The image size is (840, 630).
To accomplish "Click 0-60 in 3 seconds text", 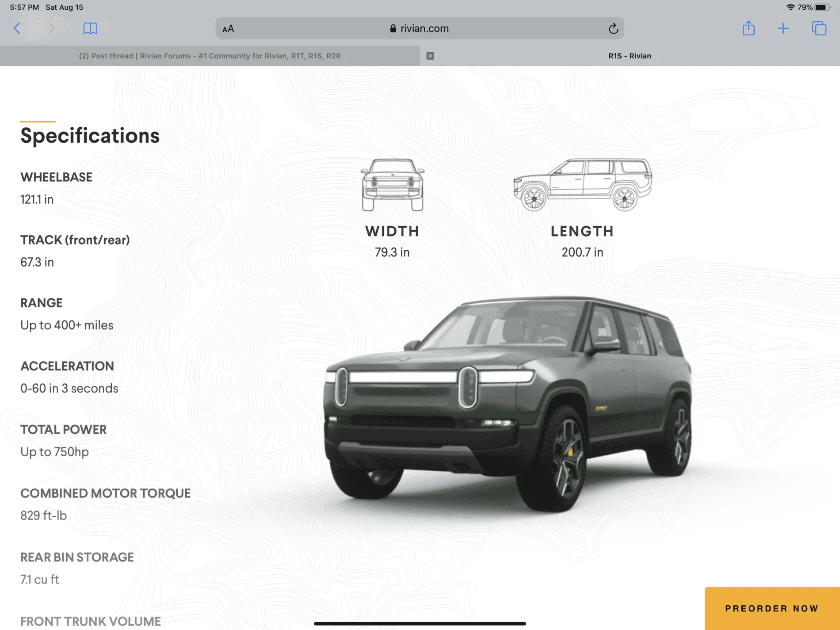I will (69, 388).
